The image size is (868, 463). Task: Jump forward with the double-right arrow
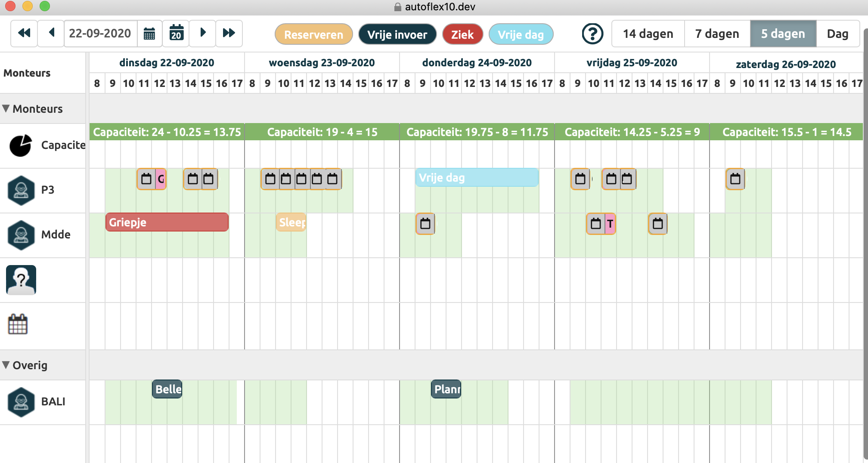coord(229,33)
